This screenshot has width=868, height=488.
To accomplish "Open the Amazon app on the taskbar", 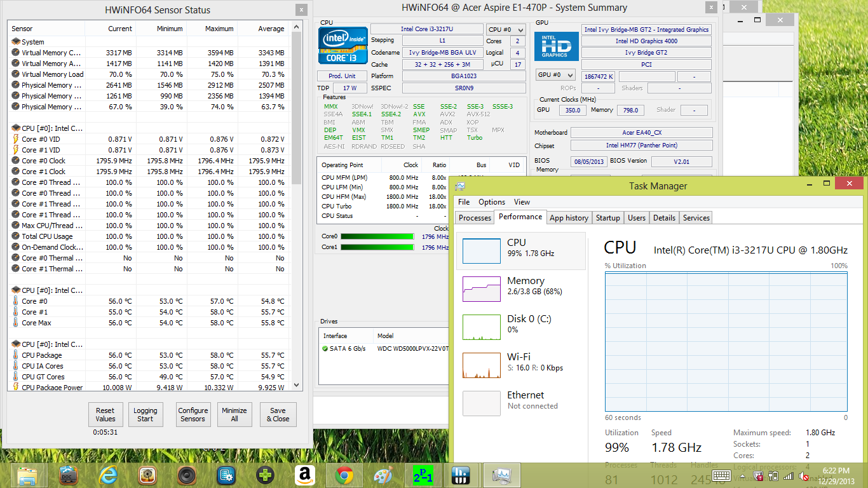I will coord(305,475).
